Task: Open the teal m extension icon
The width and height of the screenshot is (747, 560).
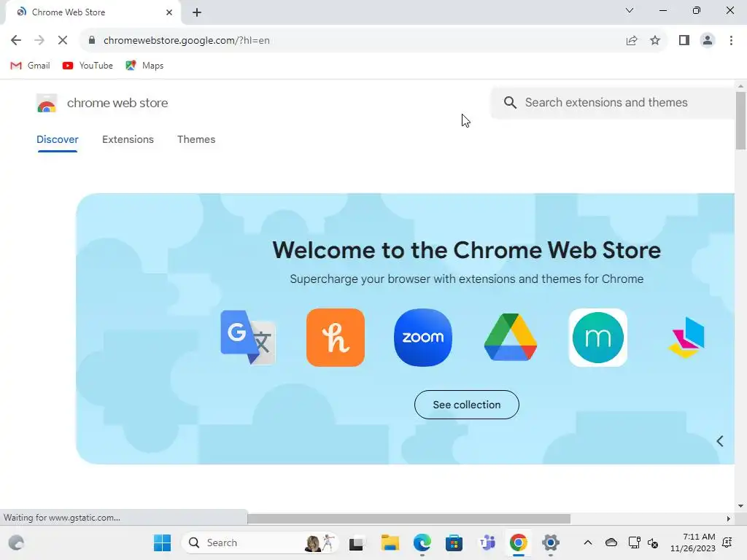Action: (598, 338)
